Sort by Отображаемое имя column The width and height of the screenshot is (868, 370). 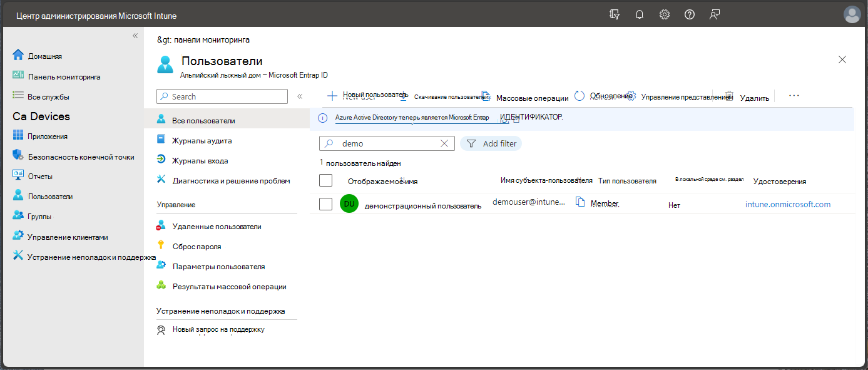[382, 182]
